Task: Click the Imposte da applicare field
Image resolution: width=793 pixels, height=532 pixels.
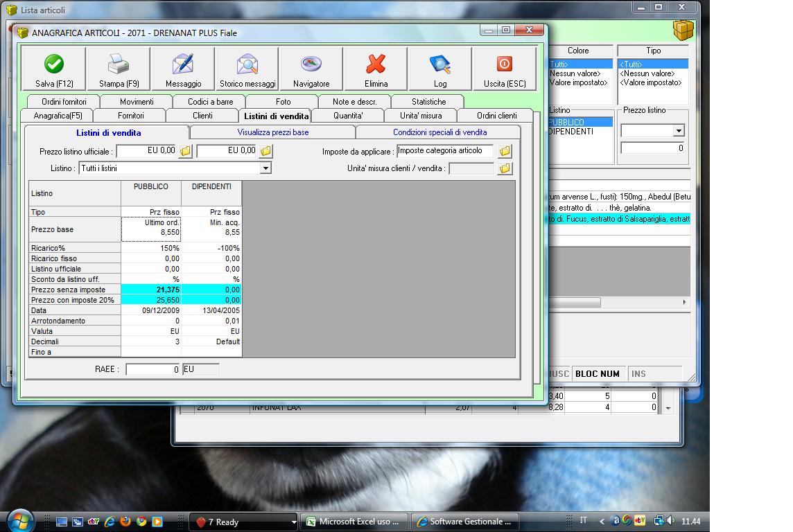Action: (445, 150)
